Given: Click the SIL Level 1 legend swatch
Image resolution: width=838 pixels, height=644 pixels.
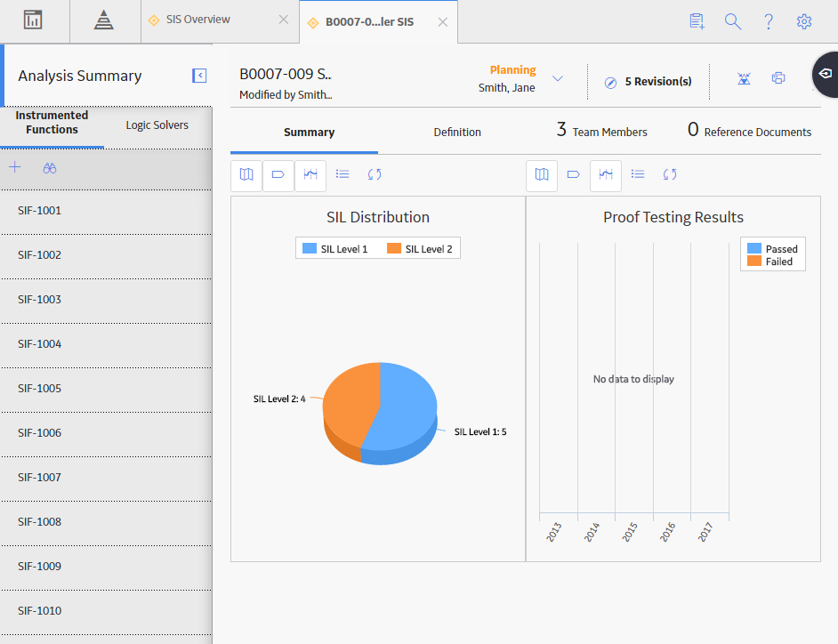Looking at the screenshot, I should (x=310, y=248).
